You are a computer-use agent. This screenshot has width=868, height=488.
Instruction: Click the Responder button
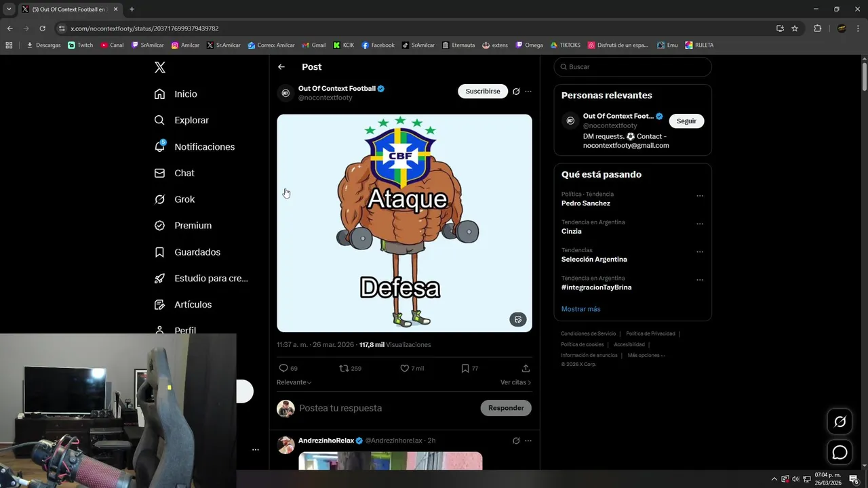pyautogui.click(x=506, y=408)
